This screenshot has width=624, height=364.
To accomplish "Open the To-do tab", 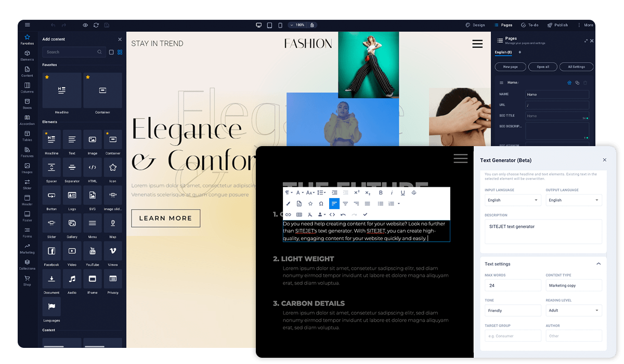I will point(530,25).
